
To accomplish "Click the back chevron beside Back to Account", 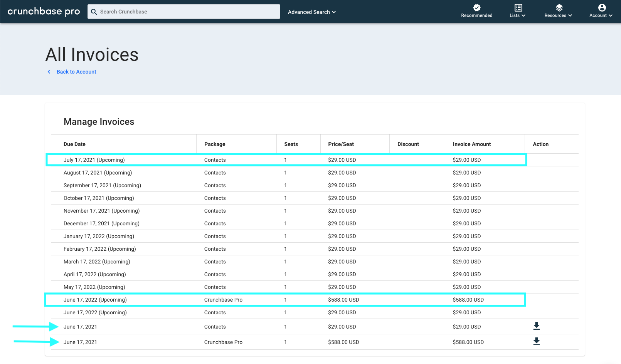I will [49, 72].
